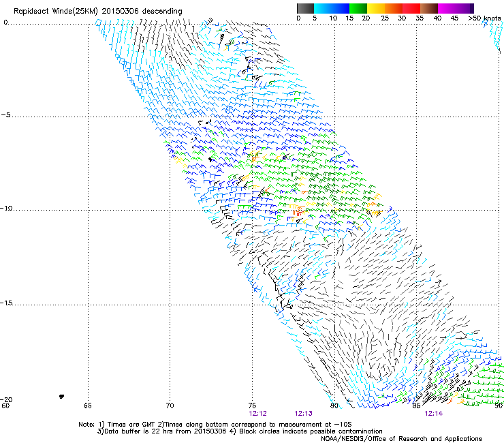This screenshot has width=504, height=443.
Task: Click the green 15-20 knots legend swatch
Action: coord(358,8)
